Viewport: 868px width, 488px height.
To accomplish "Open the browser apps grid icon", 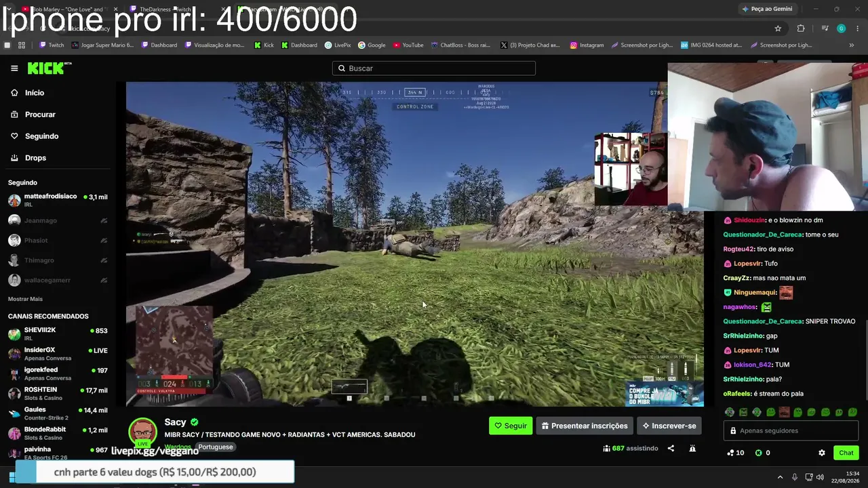I will point(22,45).
